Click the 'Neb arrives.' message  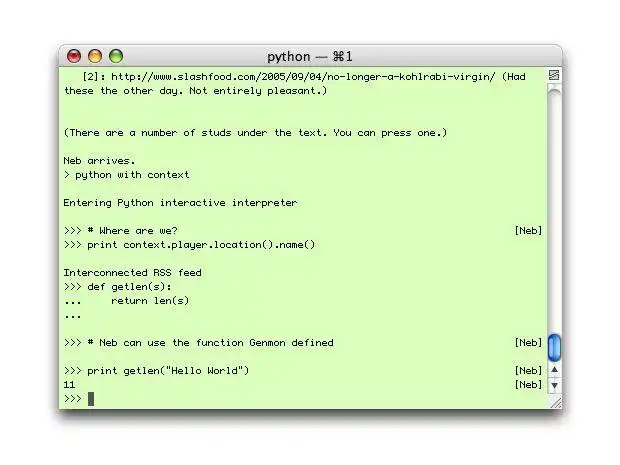click(98, 160)
